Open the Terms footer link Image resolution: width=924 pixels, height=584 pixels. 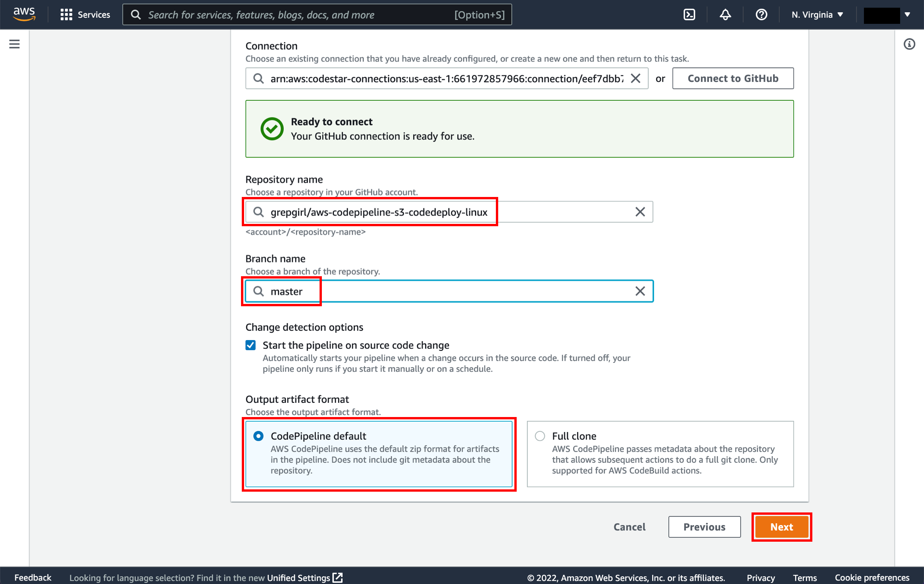[x=805, y=577]
